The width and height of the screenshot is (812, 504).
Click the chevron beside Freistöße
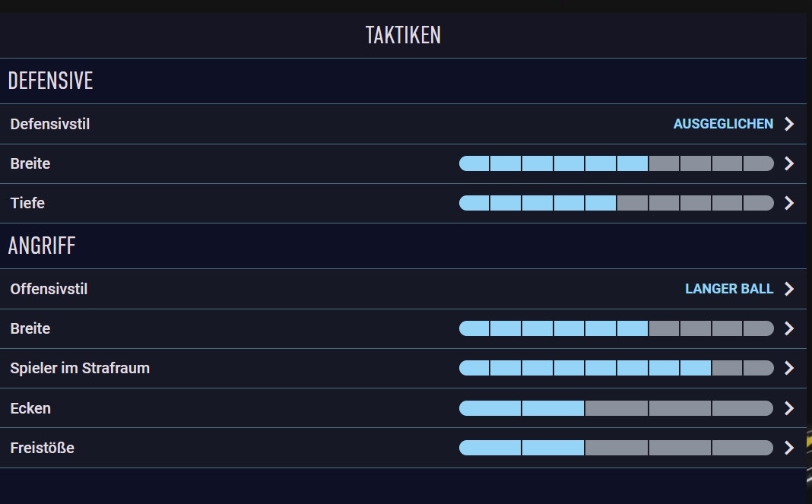[x=788, y=448]
